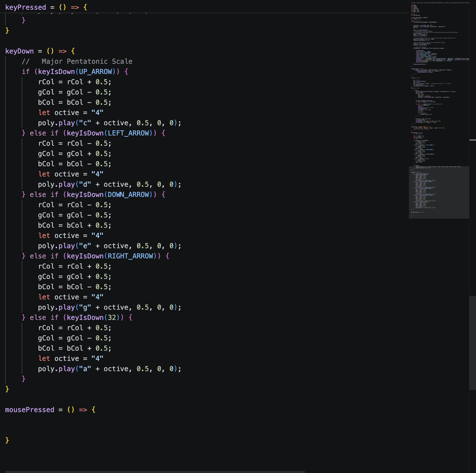Click the LEFT_ARROW constant
This screenshot has width=476, height=473.
pyautogui.click(x=128, y=133)
